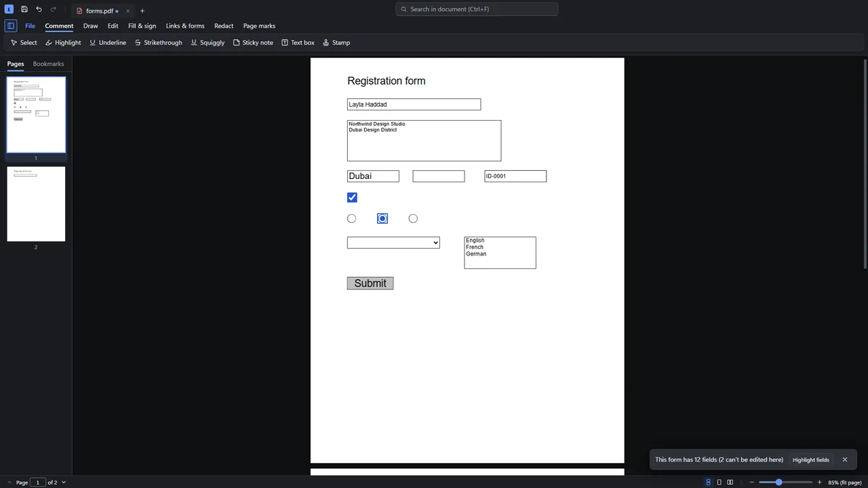Click the app logo icon in title bar
This screenshot has height=488, width=868.
pyautogui.click(x=9, y=9)
